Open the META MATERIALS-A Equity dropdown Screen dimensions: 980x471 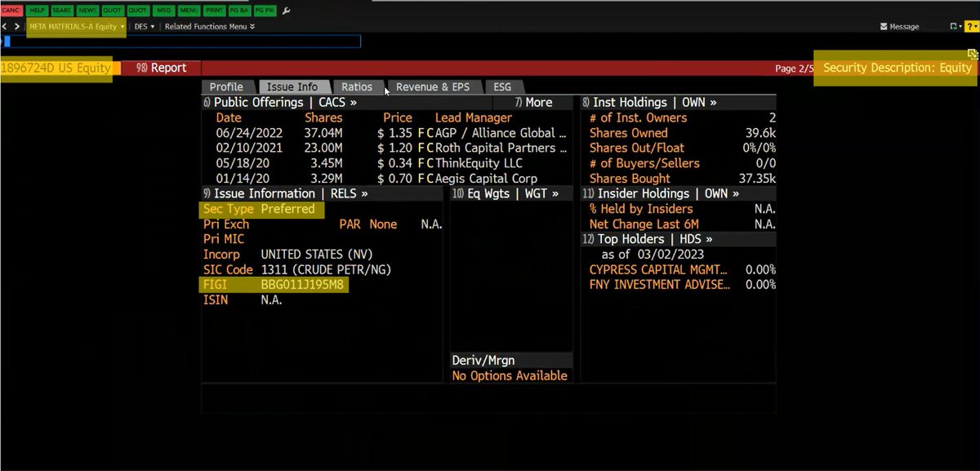pyautogui.click(x=76, y=26)
